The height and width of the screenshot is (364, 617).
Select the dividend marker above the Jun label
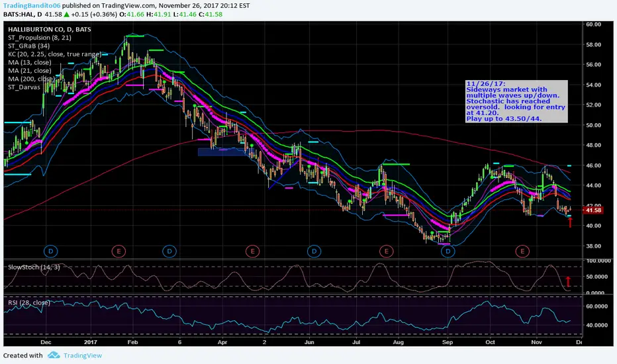click(314, 251)
